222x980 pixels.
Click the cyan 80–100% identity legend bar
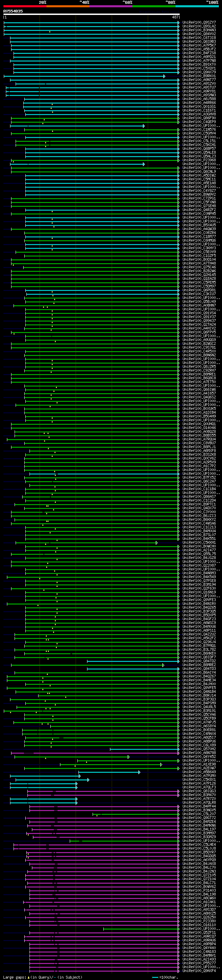[197, 6]
